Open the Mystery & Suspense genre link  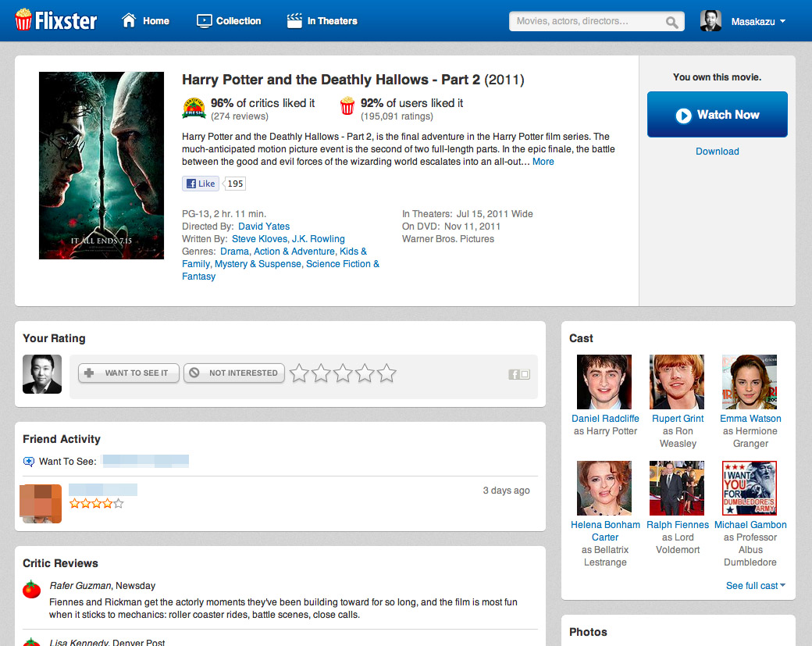tap(258, 264)
